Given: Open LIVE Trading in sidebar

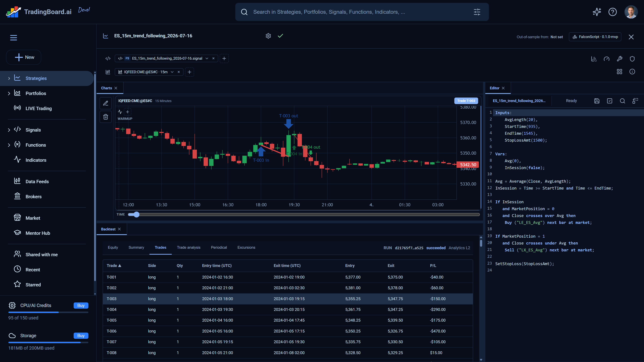Looking at the screenshot, I should coord(39,108).
